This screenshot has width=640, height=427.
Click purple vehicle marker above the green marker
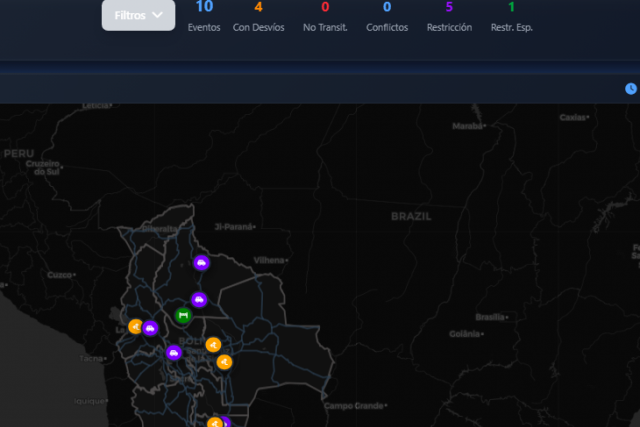tap(199, 299)
